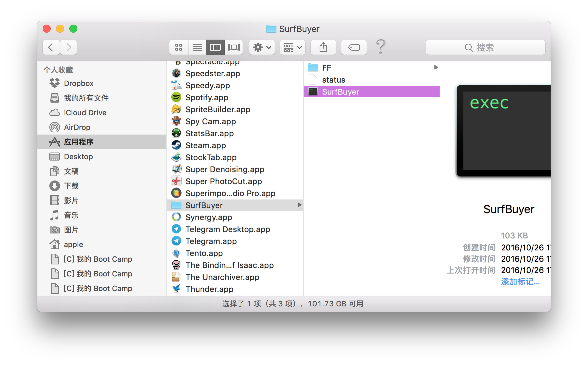The image size is (588, 365).
Task: Click the question mark help icon
Action: [381, 47]
